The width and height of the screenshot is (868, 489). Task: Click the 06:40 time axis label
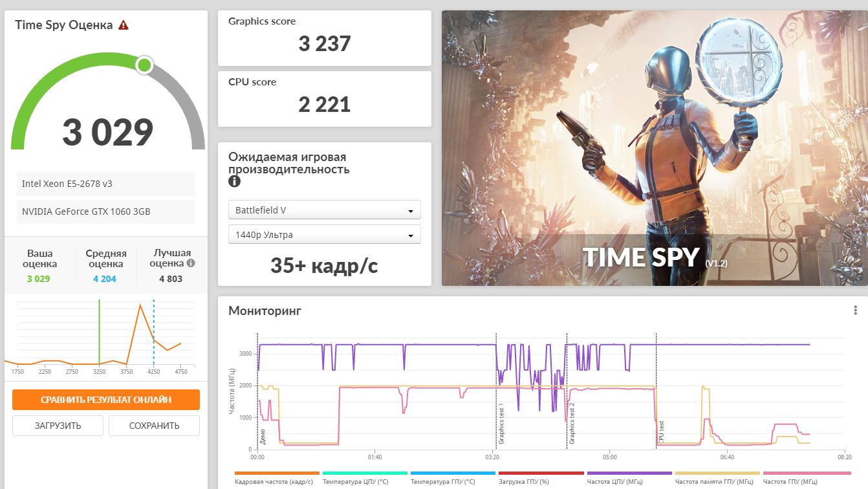pyautogui.click(x=727, y=457)
